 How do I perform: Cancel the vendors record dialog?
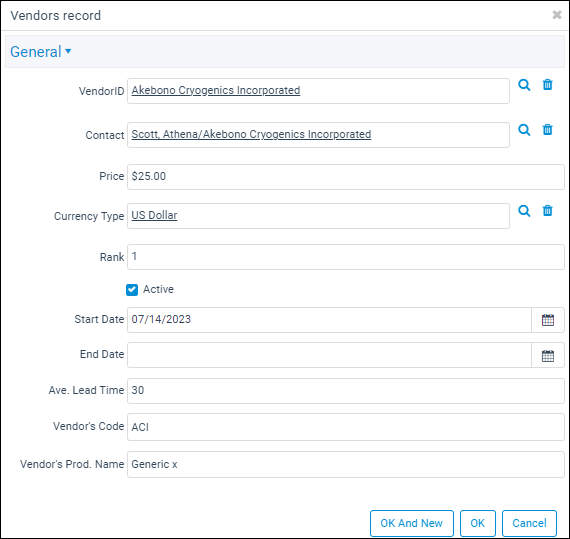point(529,523)
